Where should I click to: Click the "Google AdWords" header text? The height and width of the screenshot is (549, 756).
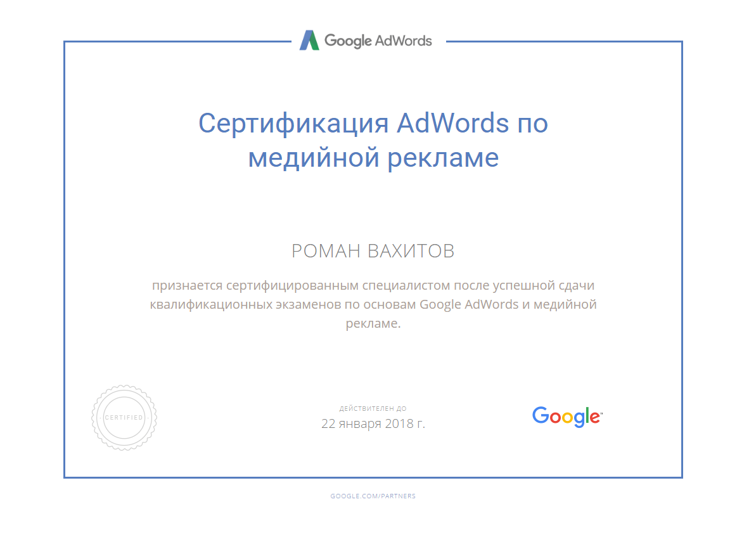378,41
